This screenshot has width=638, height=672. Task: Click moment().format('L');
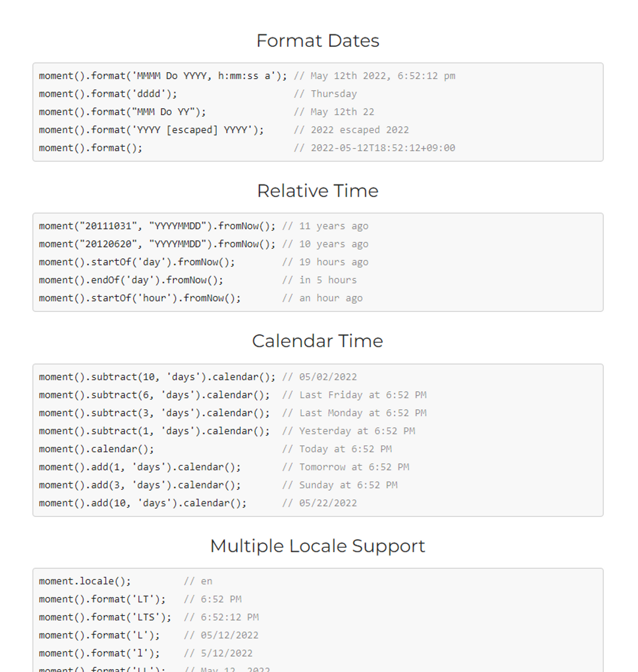pos(99,635)
